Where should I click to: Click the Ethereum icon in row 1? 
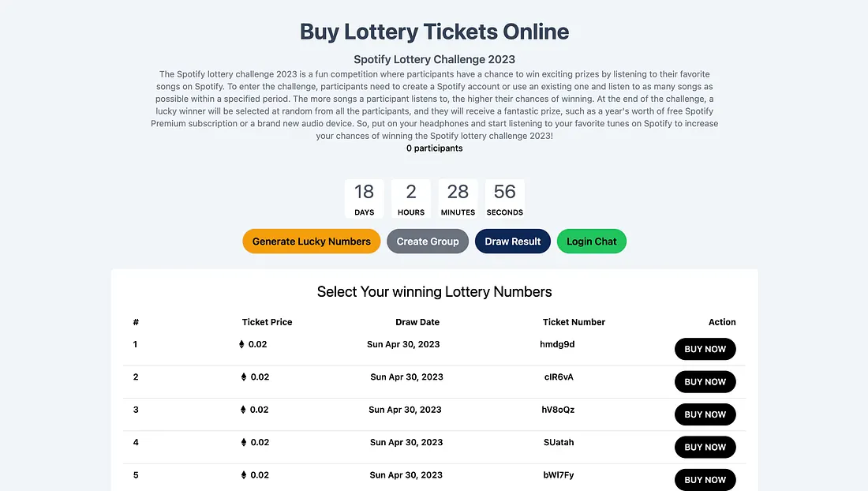241,344
